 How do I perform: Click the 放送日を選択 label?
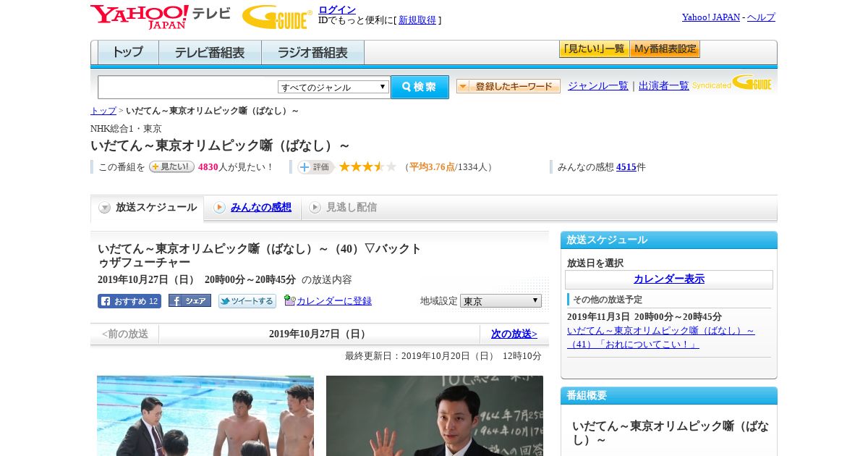(595, 263)
